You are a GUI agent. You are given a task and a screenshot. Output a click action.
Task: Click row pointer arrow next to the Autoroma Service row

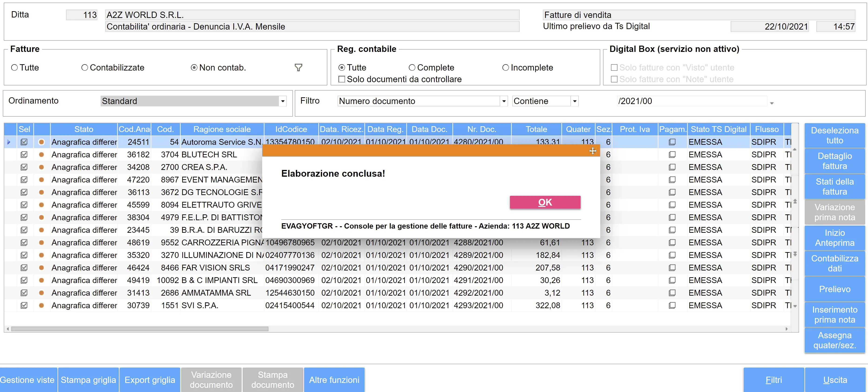point(9,142)
